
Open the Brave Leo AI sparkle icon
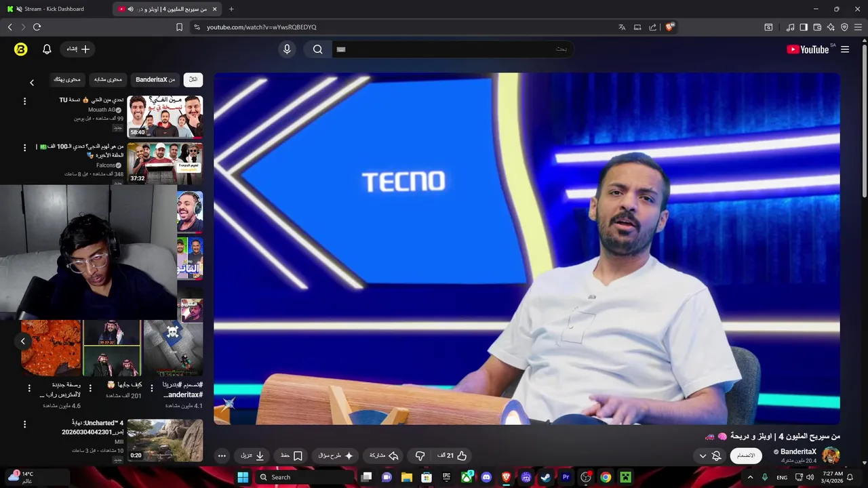831,27
